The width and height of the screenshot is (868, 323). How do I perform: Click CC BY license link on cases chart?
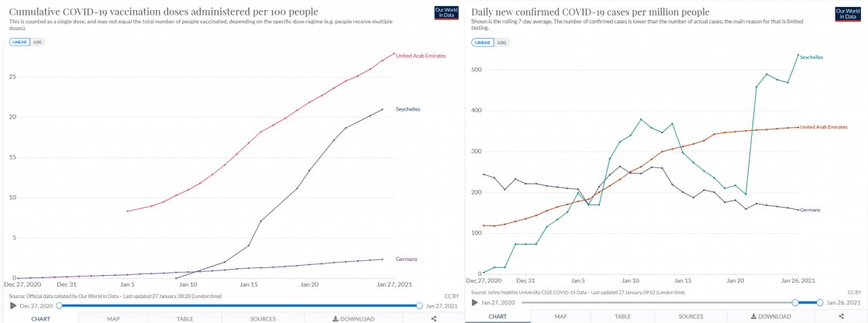[x=854, y=293]
